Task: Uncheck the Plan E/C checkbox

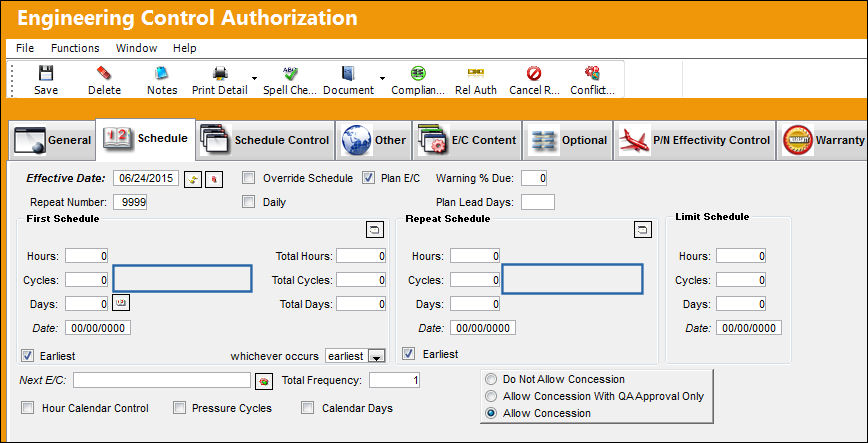Action: pyautogui.click(x=368, y=178)
